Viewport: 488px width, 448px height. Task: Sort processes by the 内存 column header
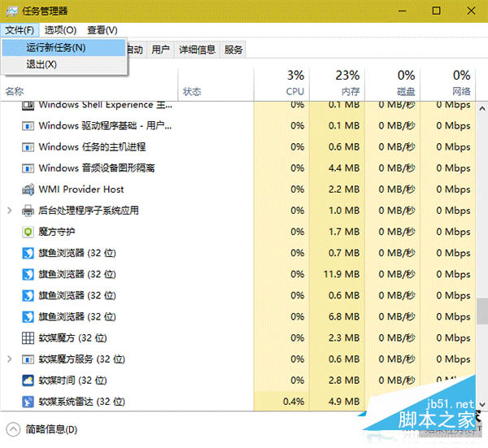click(x=347, y=83)
